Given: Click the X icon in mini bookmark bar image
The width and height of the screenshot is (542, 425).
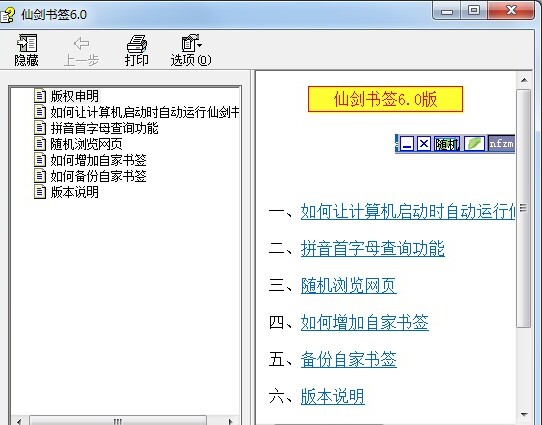Looking at the screenshot, I should (x=424, y=144).
